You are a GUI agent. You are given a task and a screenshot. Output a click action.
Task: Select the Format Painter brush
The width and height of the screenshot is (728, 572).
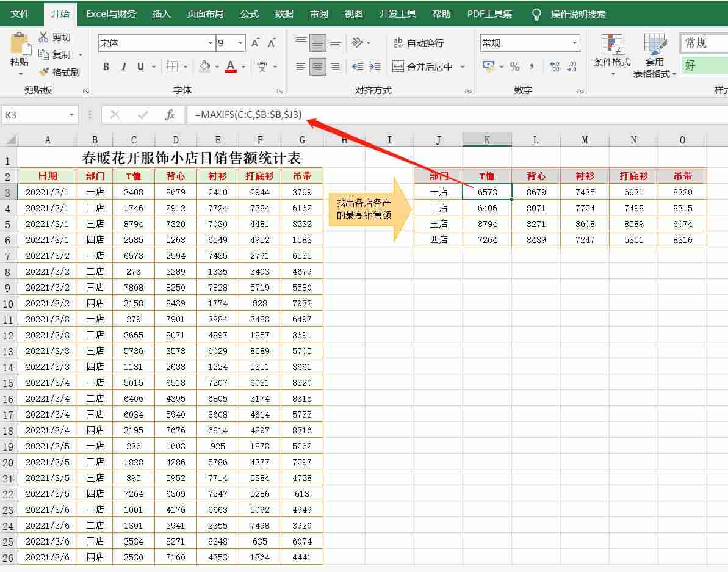coord(44,72)
